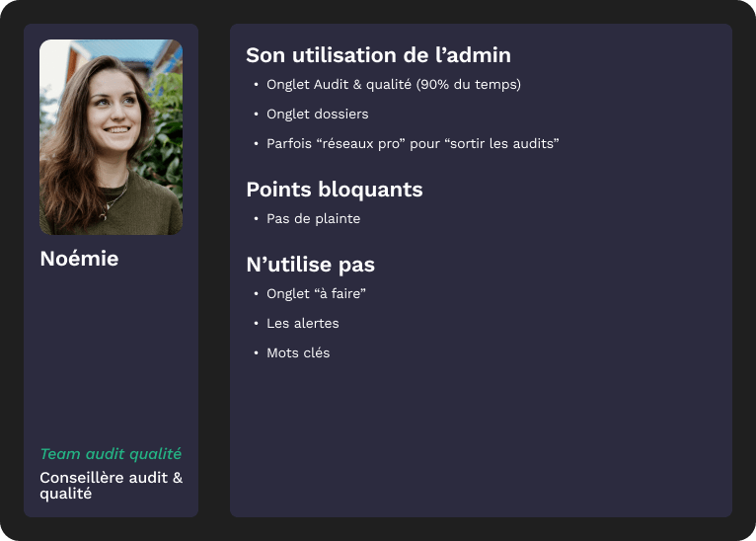756x541 pixels.
Task: Select the name Noémie under the photo
Action: pos(79,259)
